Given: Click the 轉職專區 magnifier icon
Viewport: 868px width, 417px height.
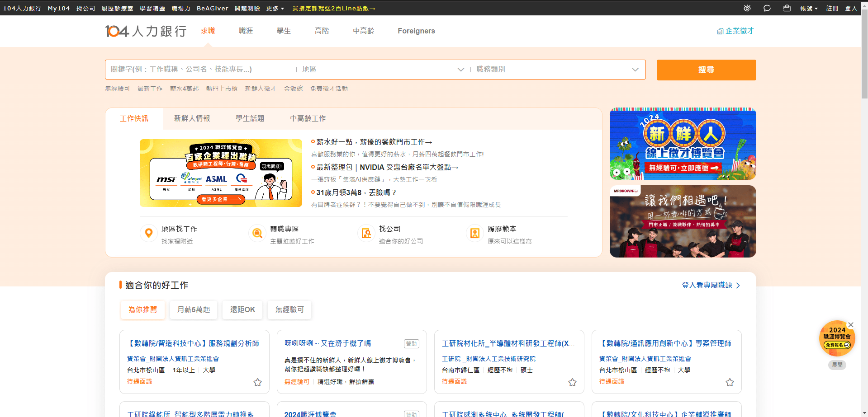Looking at the screenshot, I should coord(257,233).
